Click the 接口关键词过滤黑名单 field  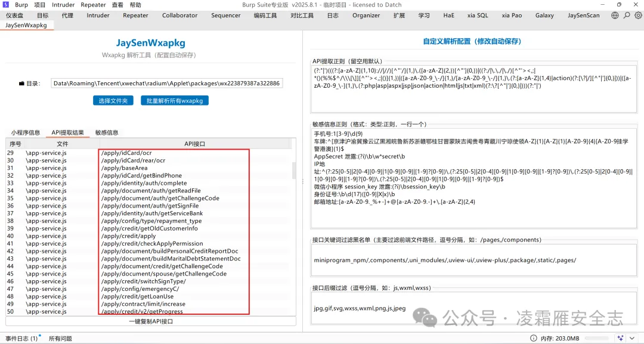pyautogui.click(x=473, y=261)
